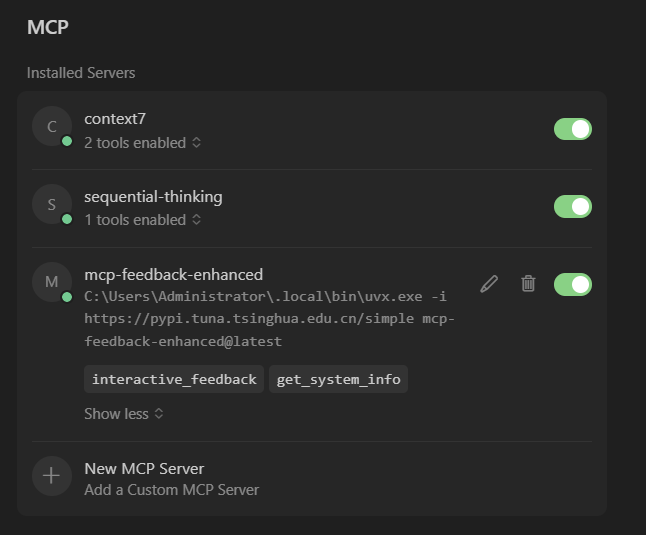Expand sequential-thinking '1 tools enabled' list
The width and height of the screenshot is (646, 535).
[x=143, y=220]
